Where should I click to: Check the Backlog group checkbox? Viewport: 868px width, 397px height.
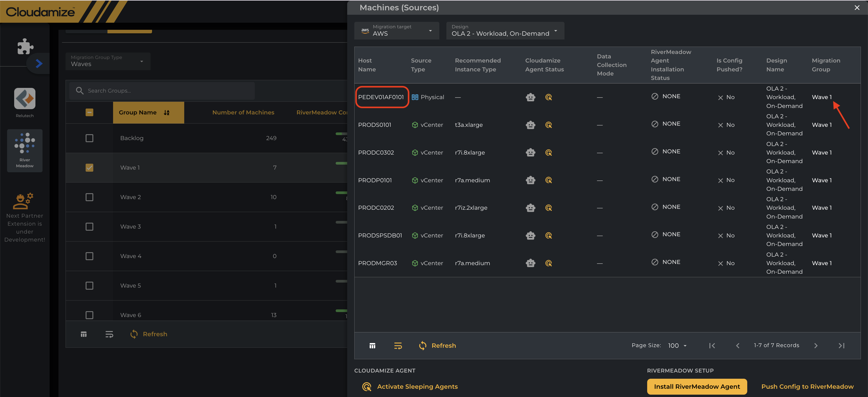(x=89, y=138)
